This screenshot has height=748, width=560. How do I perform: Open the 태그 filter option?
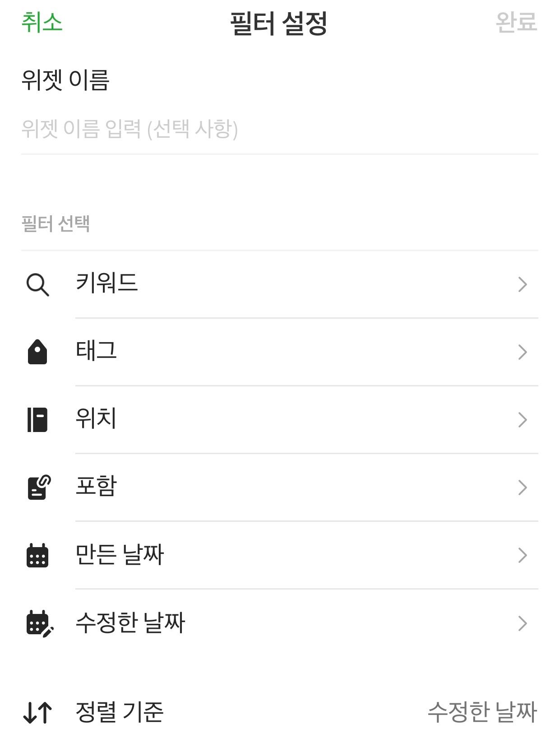click(96, 351)
